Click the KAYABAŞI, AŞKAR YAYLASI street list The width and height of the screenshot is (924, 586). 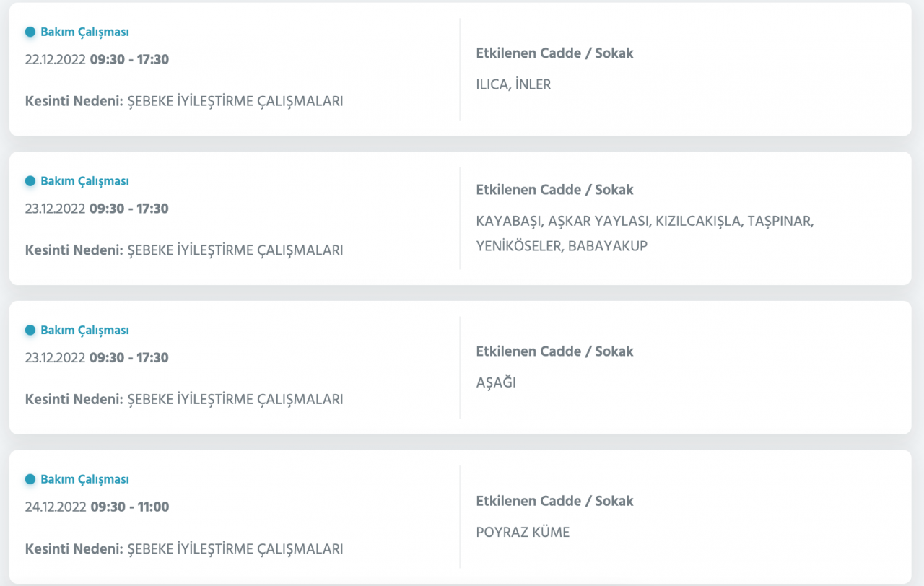[645, 221]
